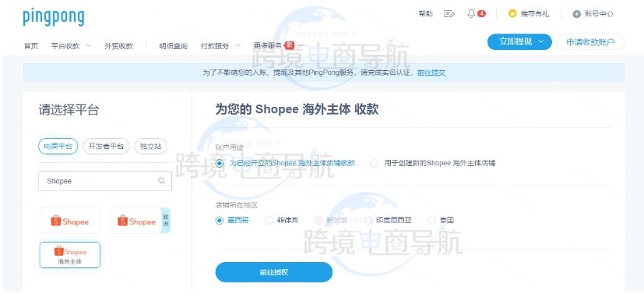Expand the 付款服务 menu chevron
This screenshot has width=644, height=294.
[238, 46]
